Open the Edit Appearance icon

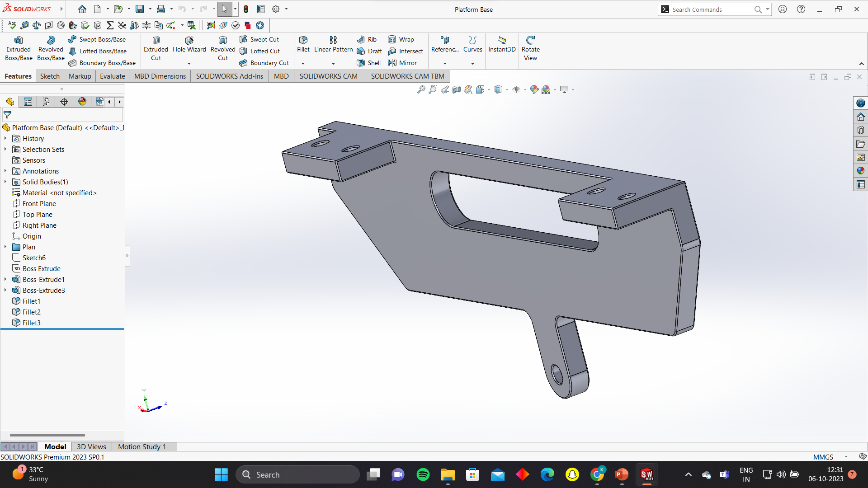(534, 89)
